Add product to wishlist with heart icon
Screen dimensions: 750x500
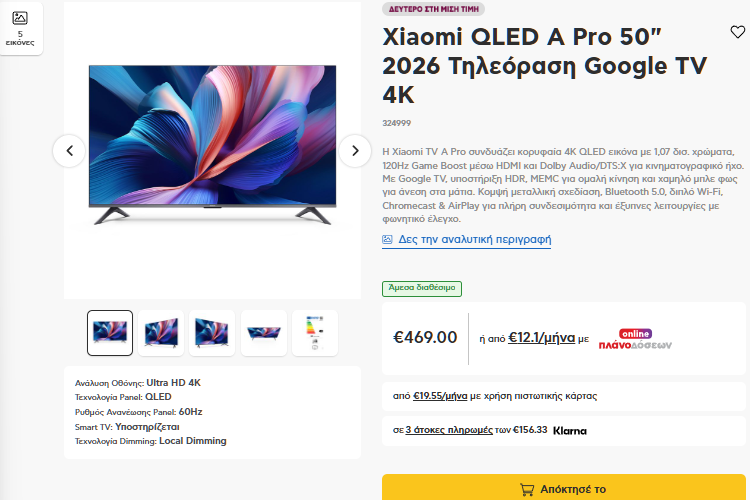click(738, 32)
